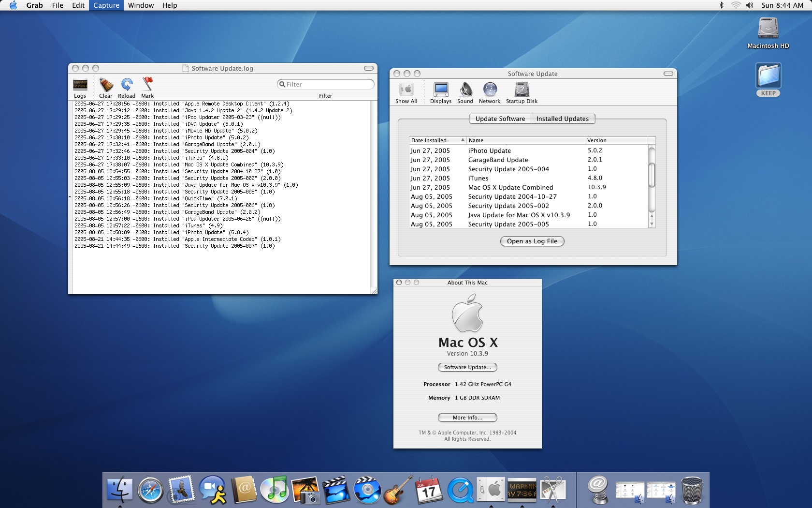Click More Info... in About This Mac

(467, 418)
